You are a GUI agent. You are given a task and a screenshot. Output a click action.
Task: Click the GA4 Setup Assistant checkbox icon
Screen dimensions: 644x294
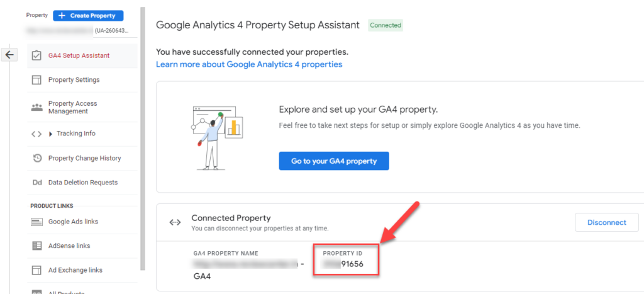(36, 55)
